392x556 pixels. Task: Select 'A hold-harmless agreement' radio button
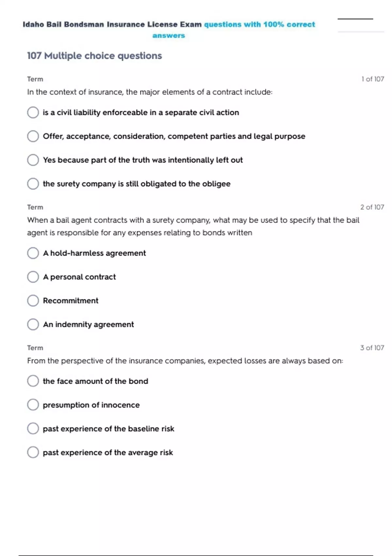pos(33,253)
